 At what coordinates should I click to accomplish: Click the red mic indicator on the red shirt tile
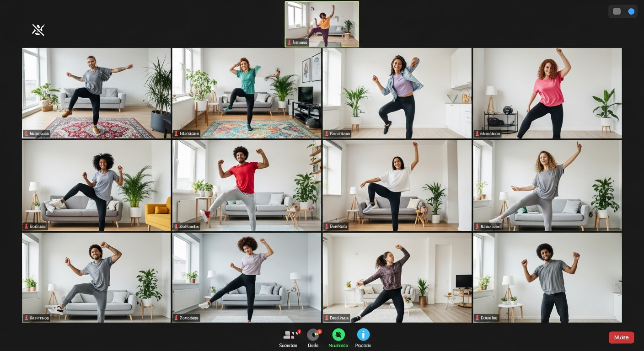coord(176,227)
